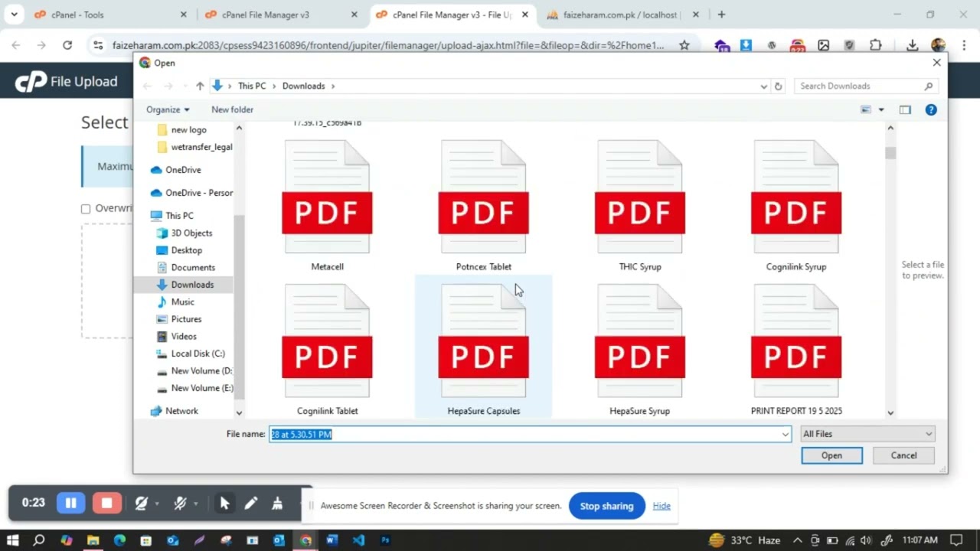Open Local Disk (C:) in navigation pane

click(x=191, y=354)
